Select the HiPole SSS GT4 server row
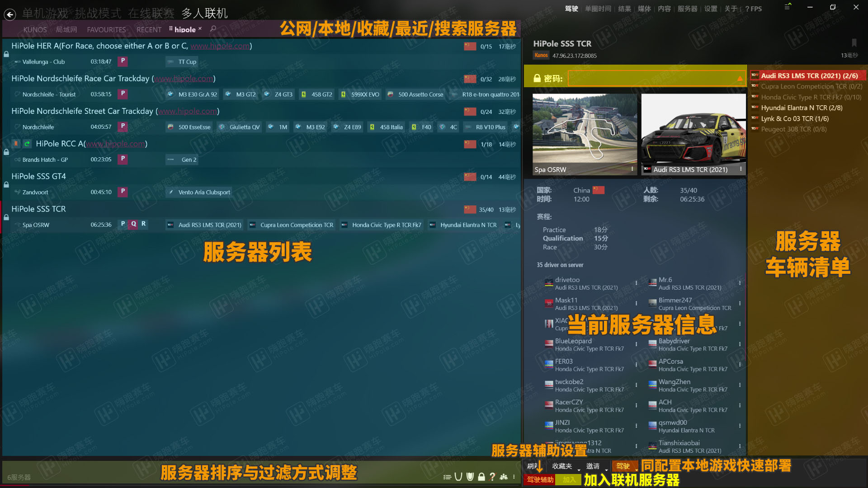The image size is (868, 488). [x=261, y=184]
